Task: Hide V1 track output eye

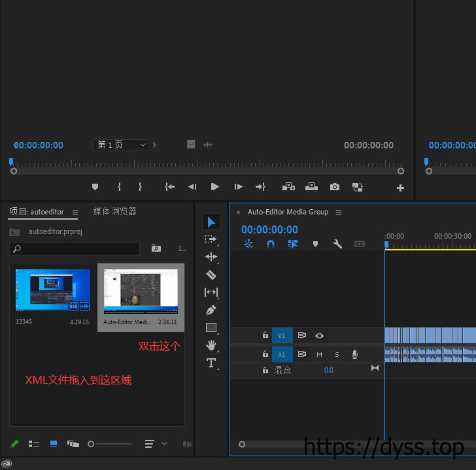Action: point(319,335)
